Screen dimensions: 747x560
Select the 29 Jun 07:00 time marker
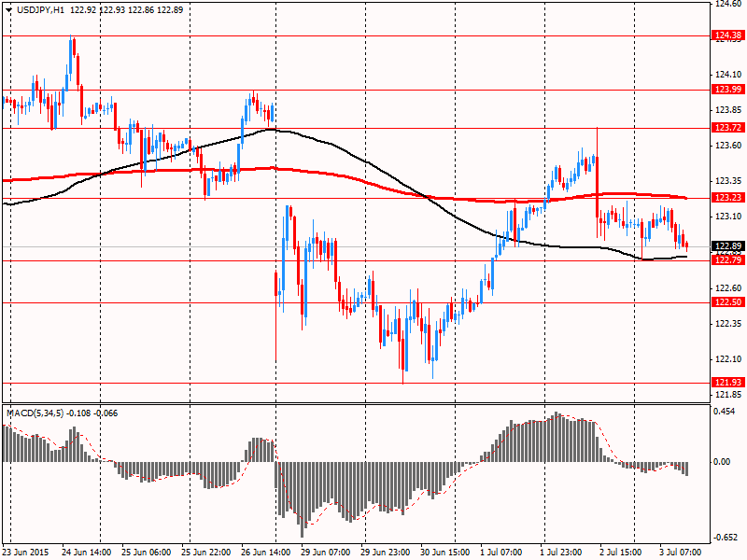point(325,552)
